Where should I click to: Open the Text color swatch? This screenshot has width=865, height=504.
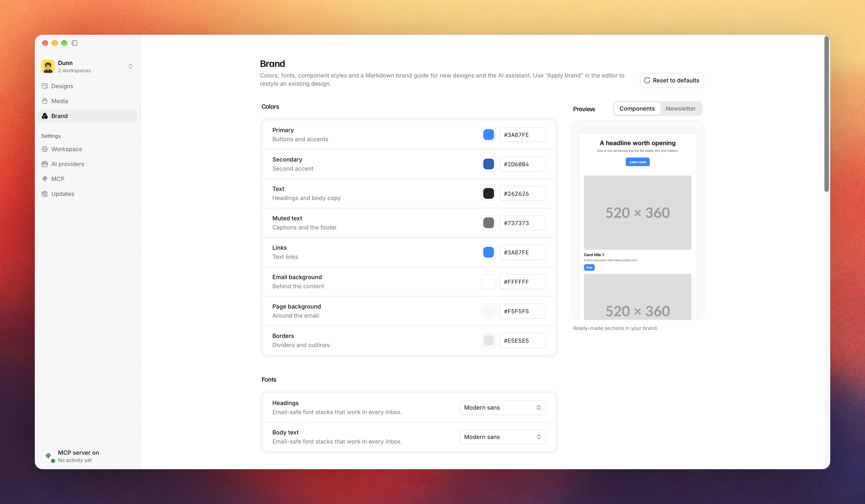click(488, 193)
